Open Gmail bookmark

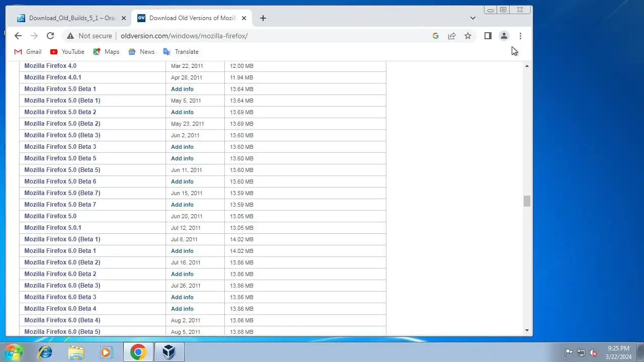point(28,52)
